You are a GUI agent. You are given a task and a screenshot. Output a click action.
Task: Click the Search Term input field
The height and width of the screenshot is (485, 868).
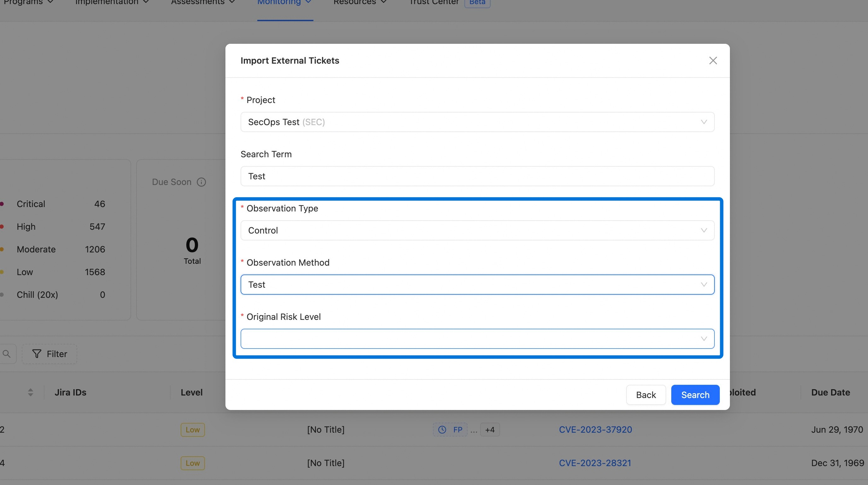point(477,176)
